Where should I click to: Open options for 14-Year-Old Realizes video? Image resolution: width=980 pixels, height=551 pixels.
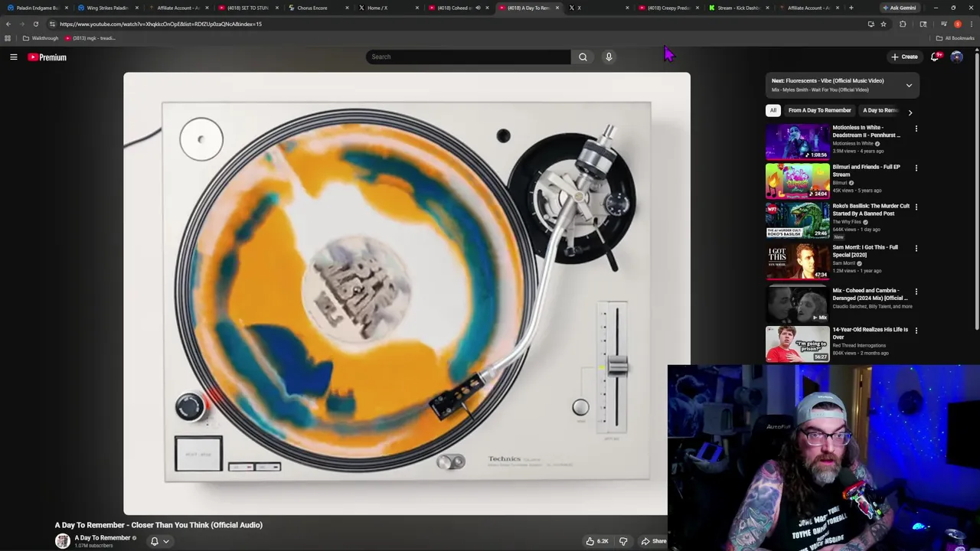pos(916,331)
